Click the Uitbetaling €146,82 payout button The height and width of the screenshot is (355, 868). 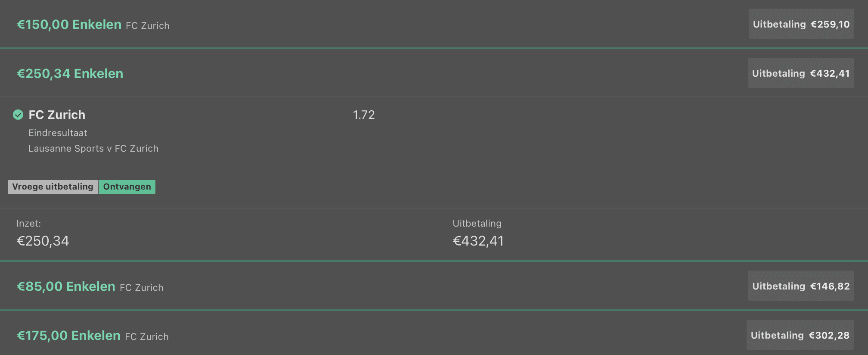[x=801, y=286]
